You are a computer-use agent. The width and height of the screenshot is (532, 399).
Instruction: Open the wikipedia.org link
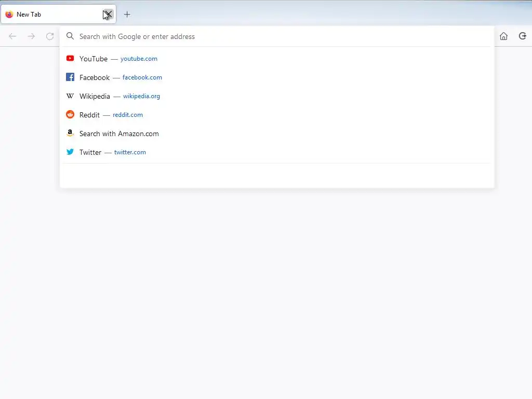tap(141, 96)
